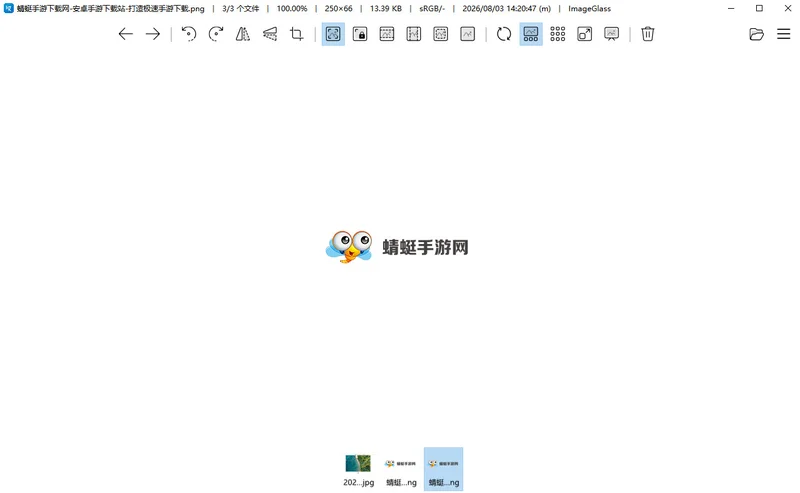Refresh the current image

coord(504,34)
